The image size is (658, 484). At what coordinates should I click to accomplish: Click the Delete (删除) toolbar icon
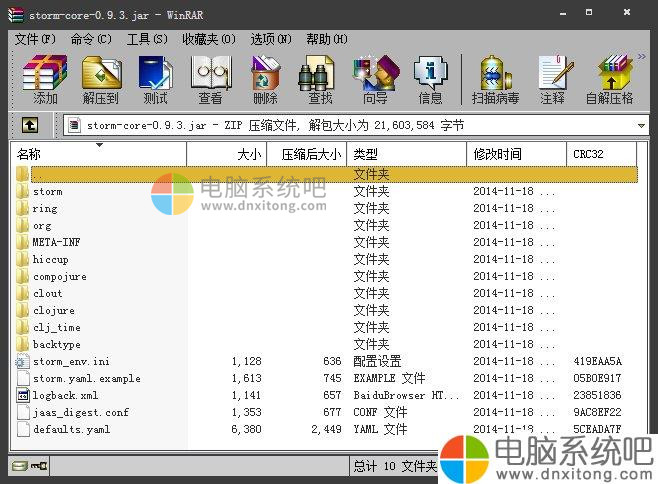pos(265,79)
